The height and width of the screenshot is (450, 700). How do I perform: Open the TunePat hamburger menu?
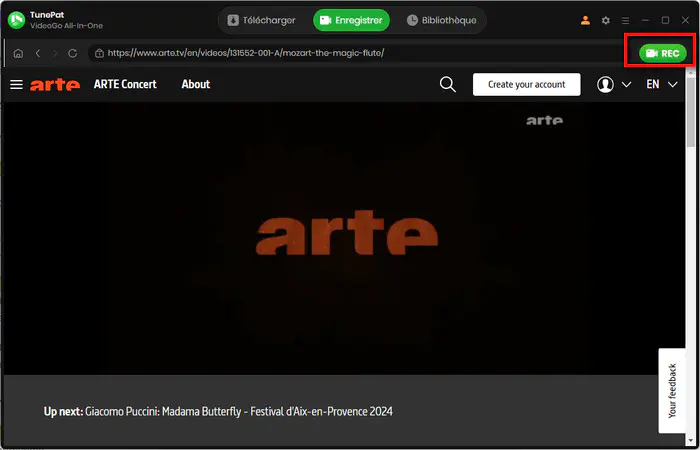tap(625, 21)
